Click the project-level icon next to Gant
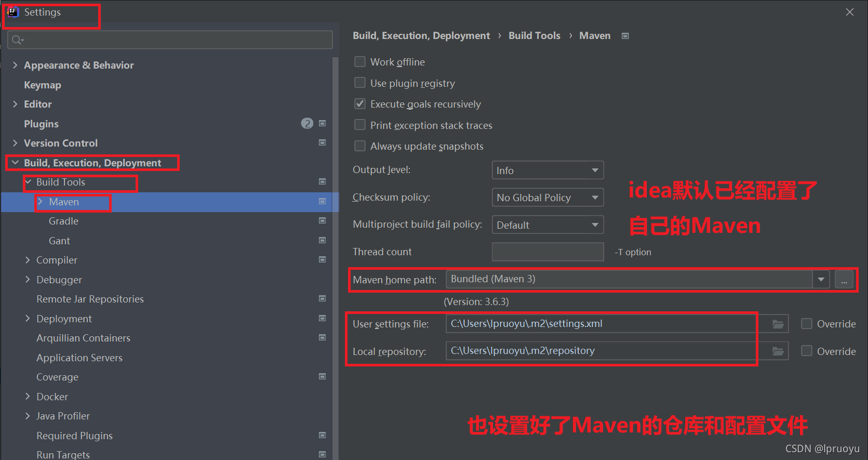The height and width of the screenshot is (460, 868). [322, 240]
